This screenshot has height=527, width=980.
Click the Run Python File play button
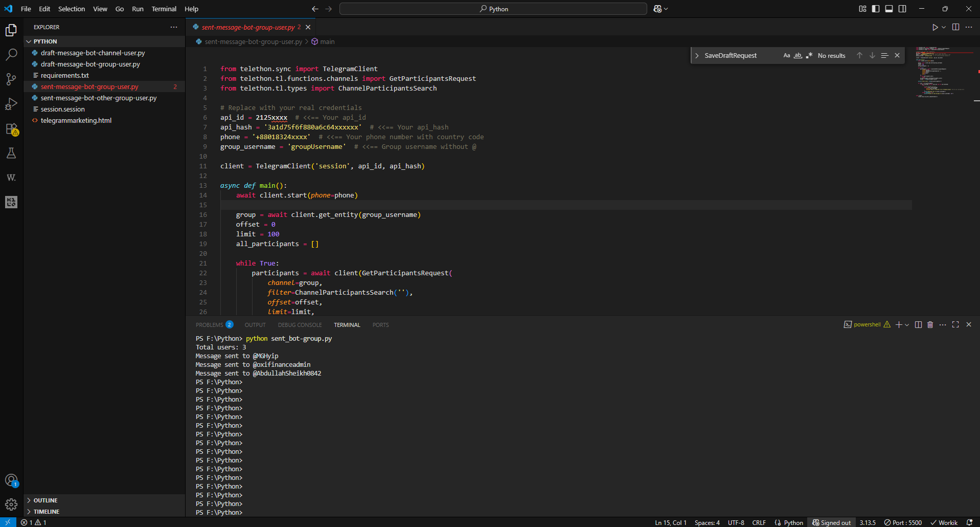[x=935, y=27]
